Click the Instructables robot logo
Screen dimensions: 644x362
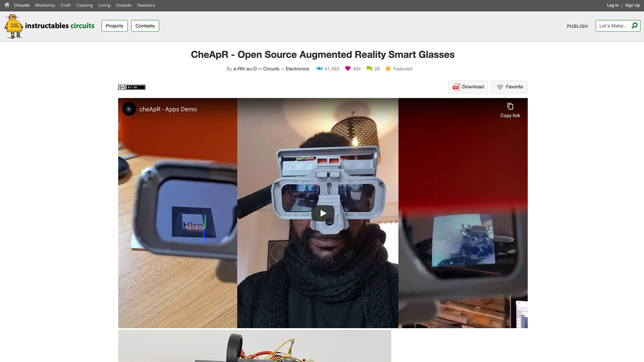click(x=14, y=26)
